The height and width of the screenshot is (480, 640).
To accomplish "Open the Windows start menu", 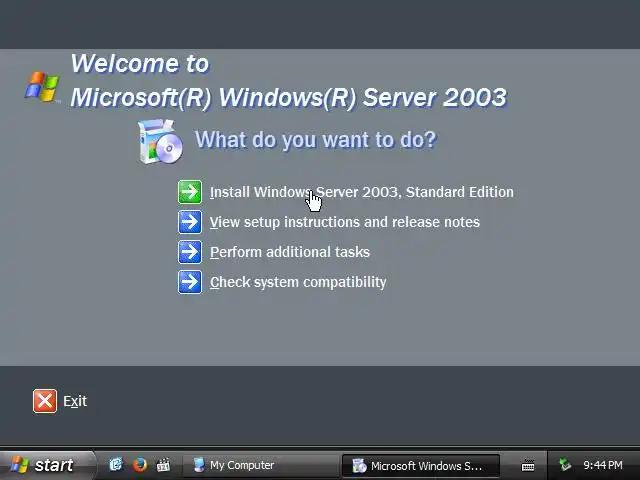I will pyautogui.click(x=46, y=465).
